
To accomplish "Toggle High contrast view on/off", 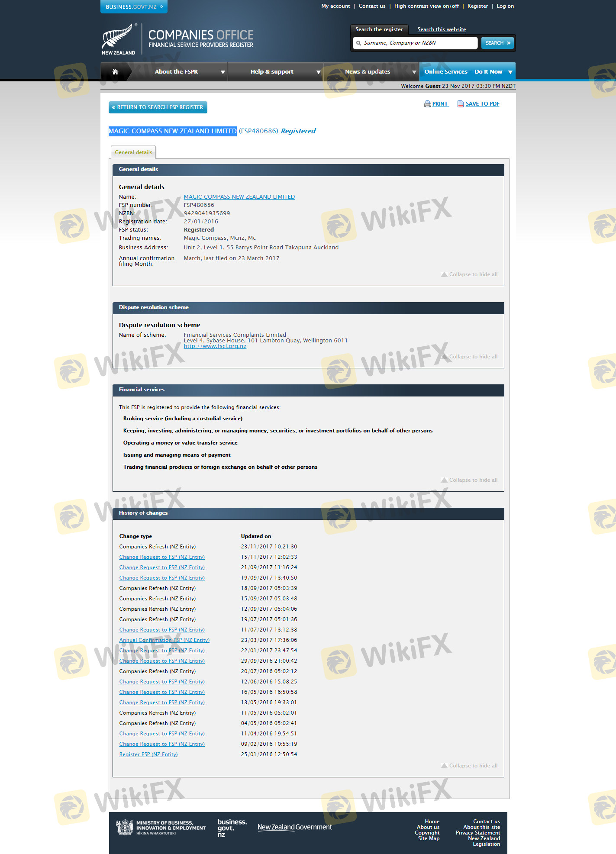I will click(426, 6).
